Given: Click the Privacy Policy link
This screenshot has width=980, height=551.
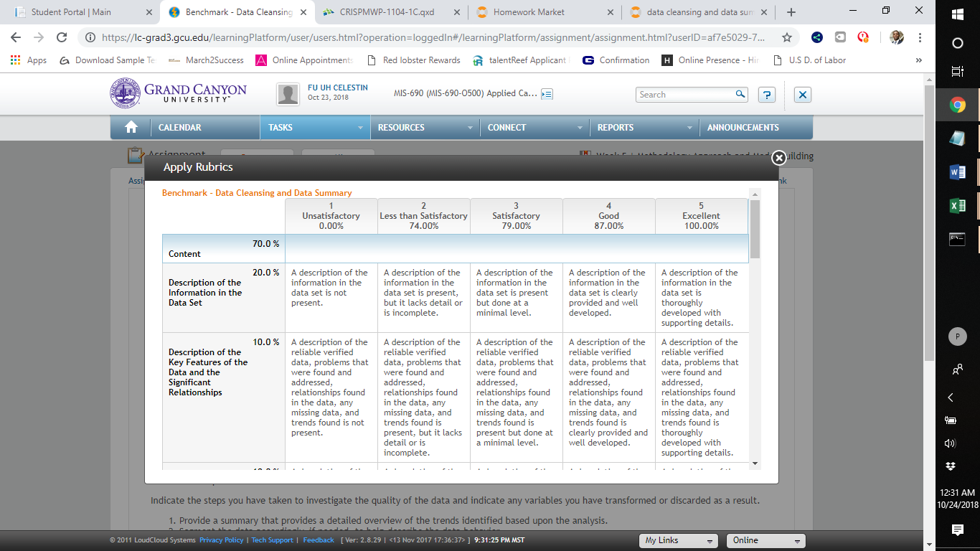Looking at the screenshot, I should [221, 540].
